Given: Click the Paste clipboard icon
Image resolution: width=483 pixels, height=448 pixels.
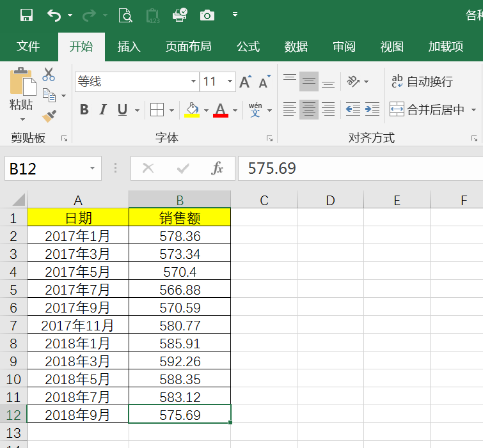Looking at the screenshot, I should click(x=22, y=81).
